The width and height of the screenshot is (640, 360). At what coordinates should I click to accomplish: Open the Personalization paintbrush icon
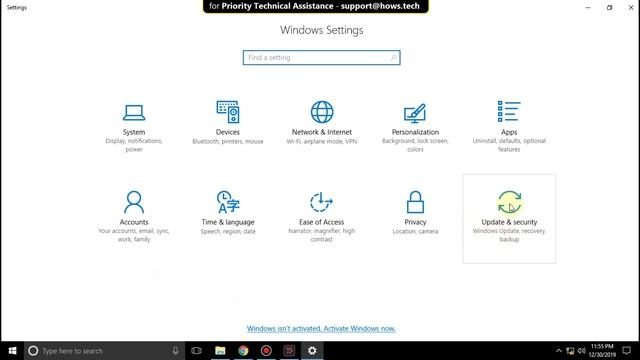(415, 113)
